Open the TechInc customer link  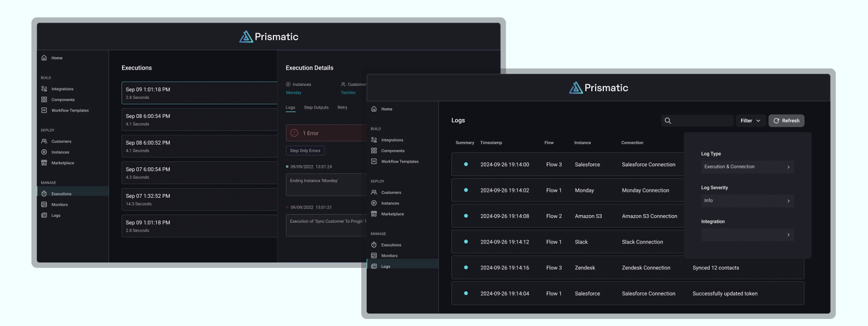point(348,92)
